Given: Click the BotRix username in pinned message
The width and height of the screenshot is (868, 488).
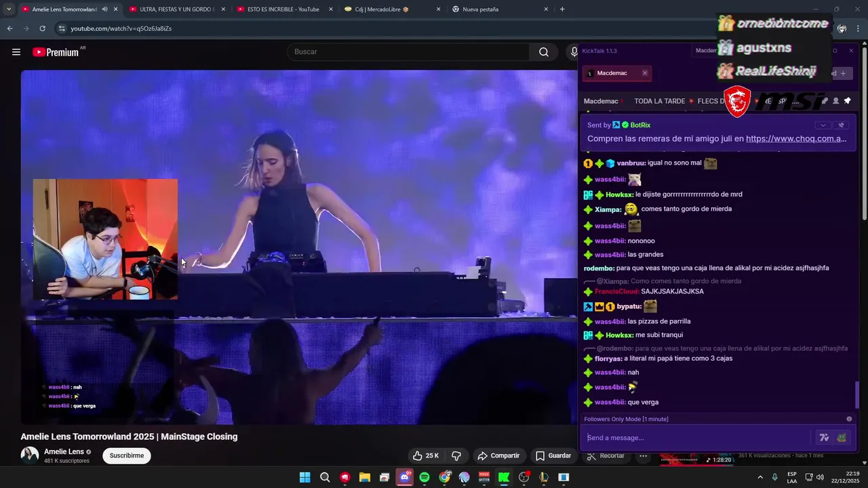Looking at the screenshot, I should pyautogui.click(x=640, y=125).
